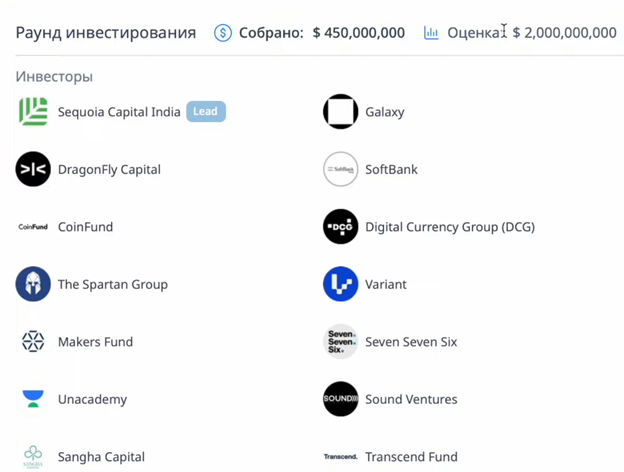Open The Spartan Group helmet icon
Screen dimensions: 624x472
[33, 284]
